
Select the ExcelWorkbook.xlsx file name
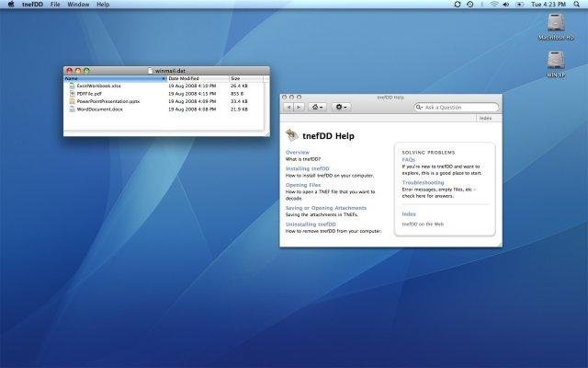point(98,86)
